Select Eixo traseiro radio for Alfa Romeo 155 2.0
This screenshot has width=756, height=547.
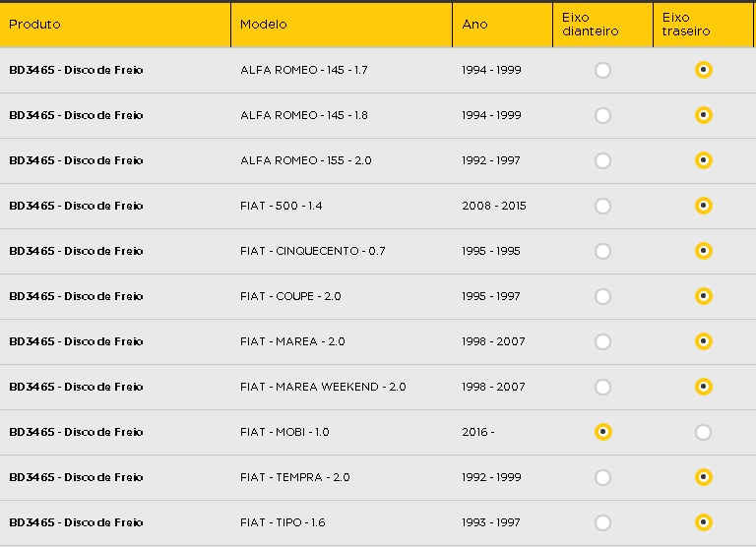click(x=704, y=160)
